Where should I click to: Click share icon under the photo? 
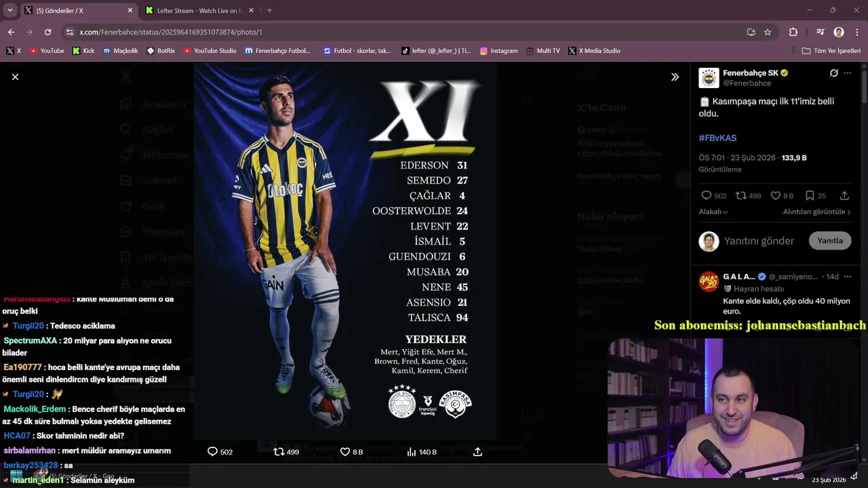tap(477, 451)
